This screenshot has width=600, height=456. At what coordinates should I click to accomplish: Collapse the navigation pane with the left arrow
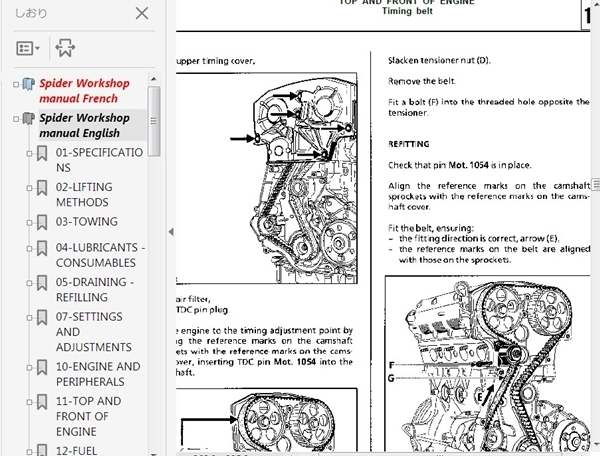(x=171, y=232)
